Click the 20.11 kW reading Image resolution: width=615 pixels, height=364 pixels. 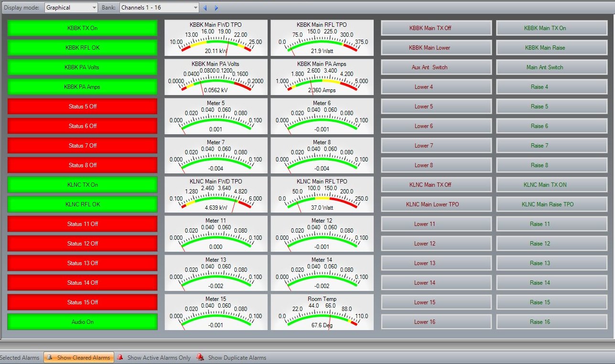coord(216,51)
